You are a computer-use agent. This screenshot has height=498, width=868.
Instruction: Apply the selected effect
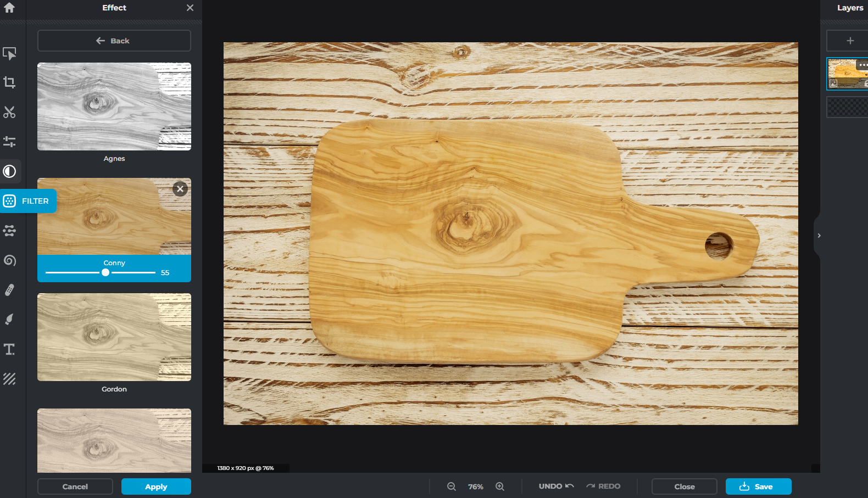156,486
